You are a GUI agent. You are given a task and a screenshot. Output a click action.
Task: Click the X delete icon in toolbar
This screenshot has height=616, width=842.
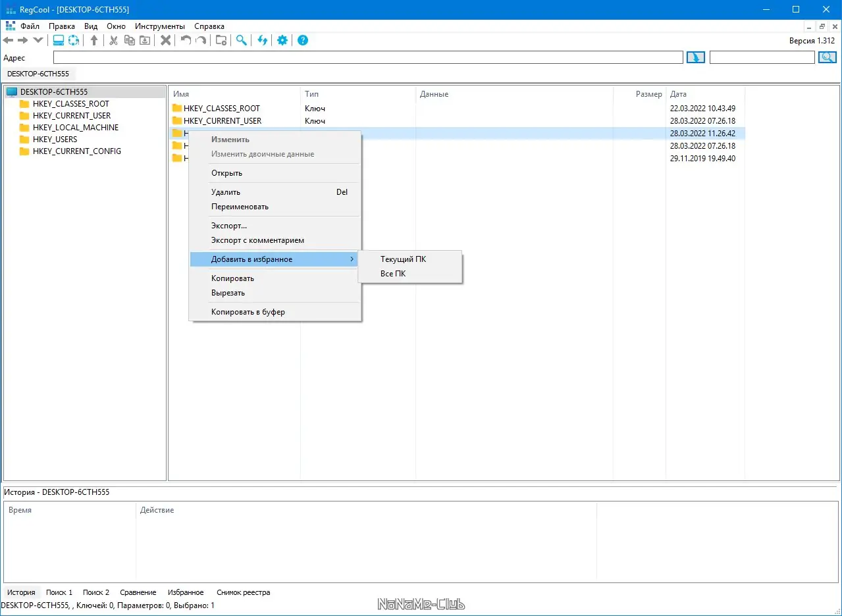[166, 40]
